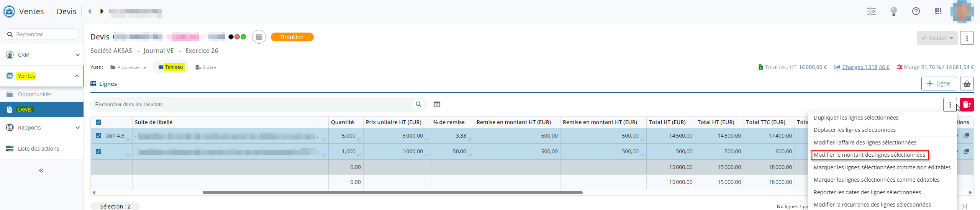The image size is (980, 210).
Task: Uncheck the second line's checkbox
Action: (98, 151)
